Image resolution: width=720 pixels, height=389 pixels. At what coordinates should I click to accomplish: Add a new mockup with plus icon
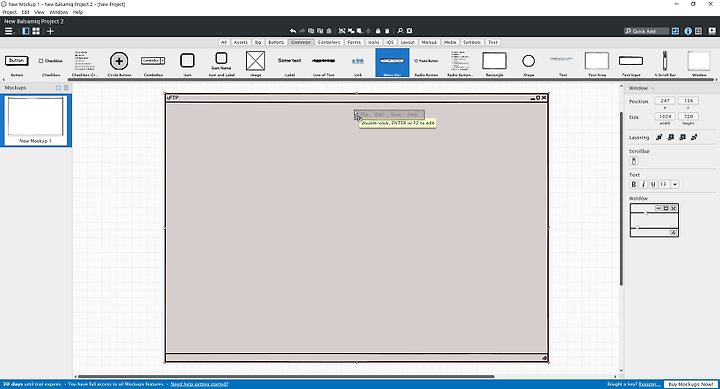(x=51, y=31)
